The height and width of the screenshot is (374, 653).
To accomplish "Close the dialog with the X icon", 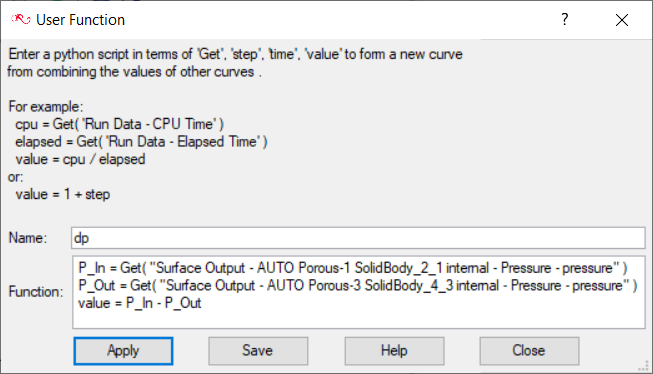I will point(622,20).
